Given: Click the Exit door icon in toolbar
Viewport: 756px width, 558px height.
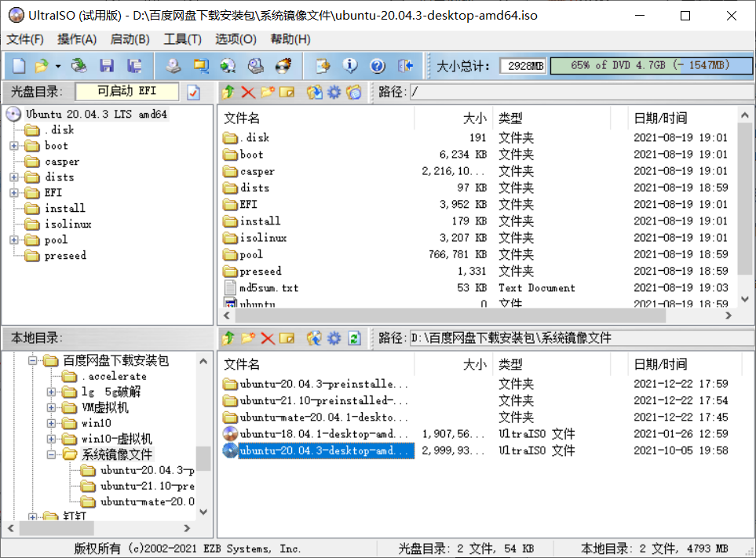Looking at the screenshot, I should (406, 66).
